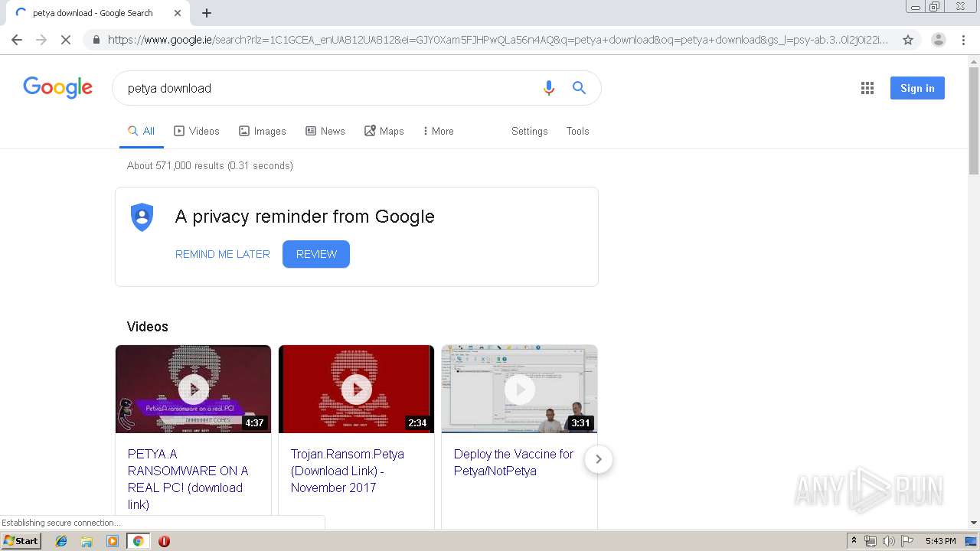Open search Settings menu
The width and height of the screenshot is (980, 551).
[x=530, y=131]
